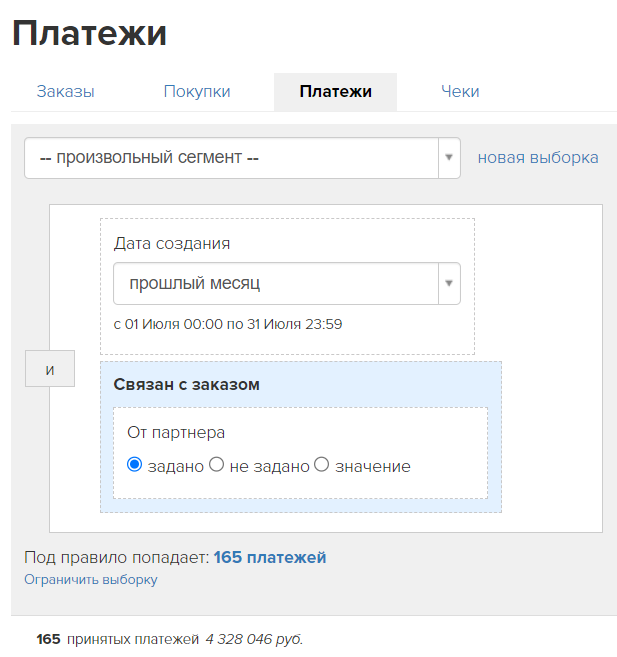Click the 165 принятых платежей summary row

click(x=170, y=639)
